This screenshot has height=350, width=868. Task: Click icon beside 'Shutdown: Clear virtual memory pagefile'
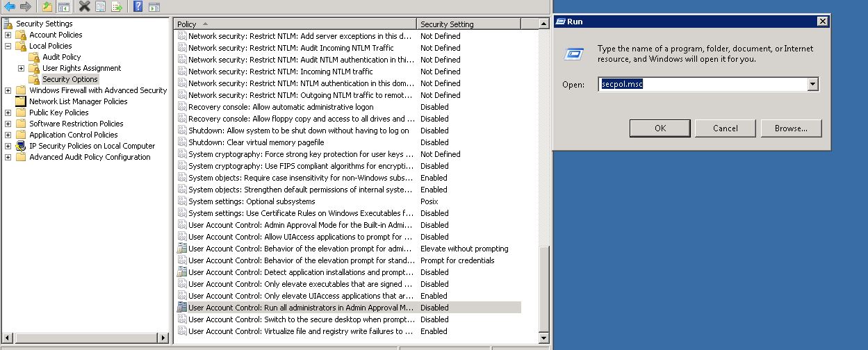(x=182, y=142)
